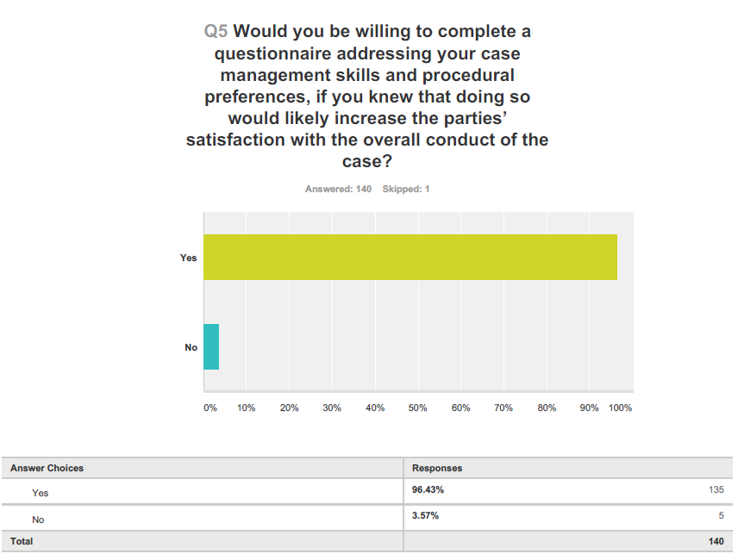Click the 135 response count

(x=716, y=490)
